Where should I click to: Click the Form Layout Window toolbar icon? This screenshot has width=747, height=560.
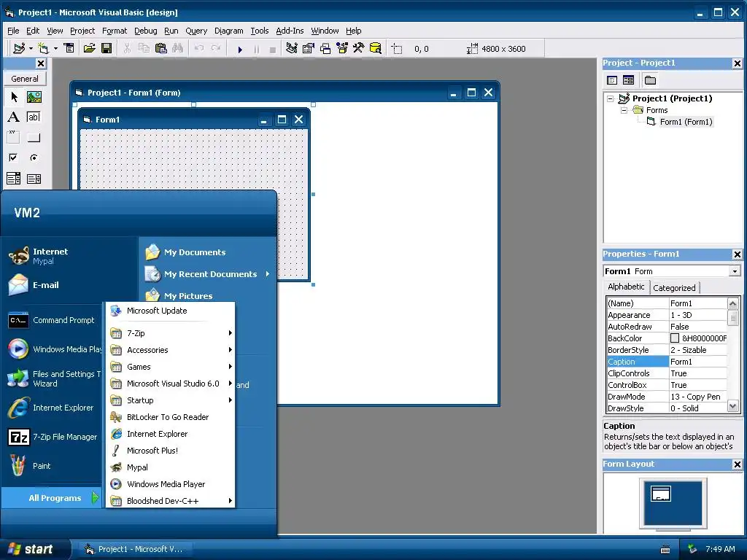(x=325, y=49)
